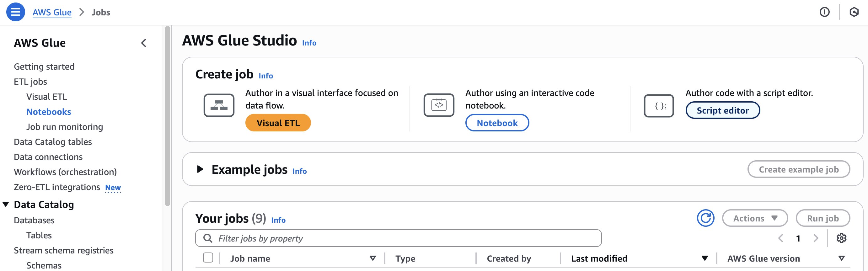Click page number 1 in pagination
The image size is (868, 271).
(798, 238)
